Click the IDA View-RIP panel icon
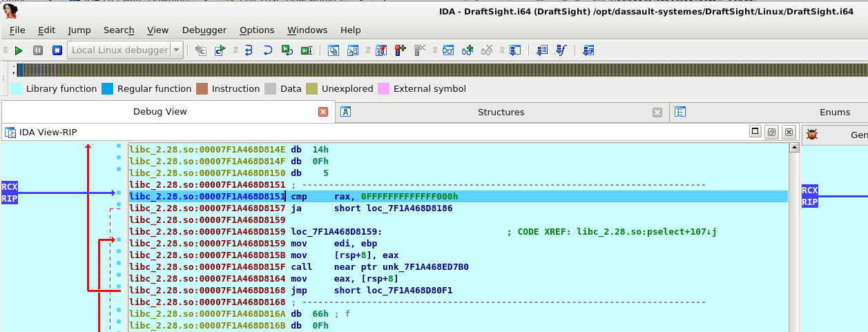 (10, 132)
